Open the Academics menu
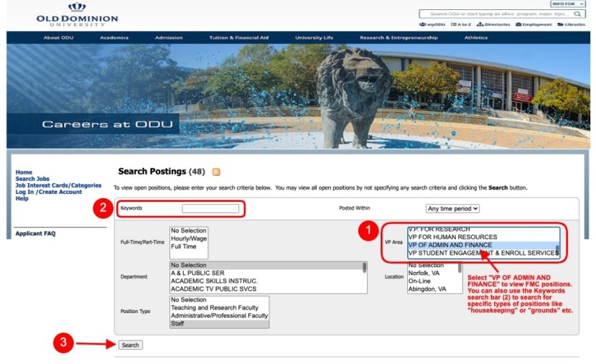Screen dimensions: 596x364 point(114,37)
